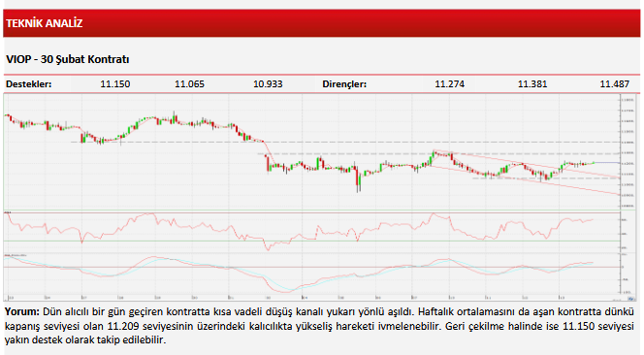Click the price scale axis on chart's right
Viewport: 644px width, 355px height.
click(x=629, y=152)
